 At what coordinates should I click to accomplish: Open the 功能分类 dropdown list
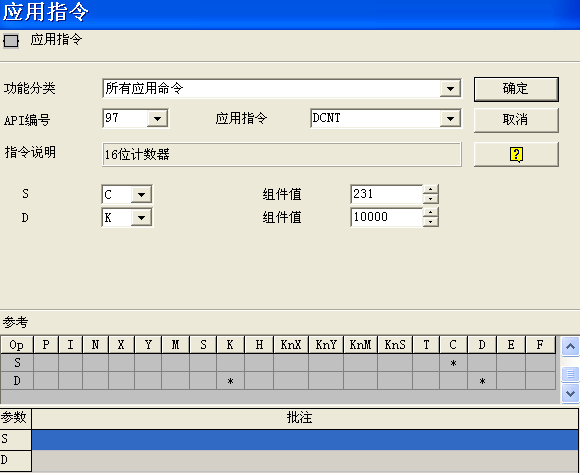coord(450,89)
